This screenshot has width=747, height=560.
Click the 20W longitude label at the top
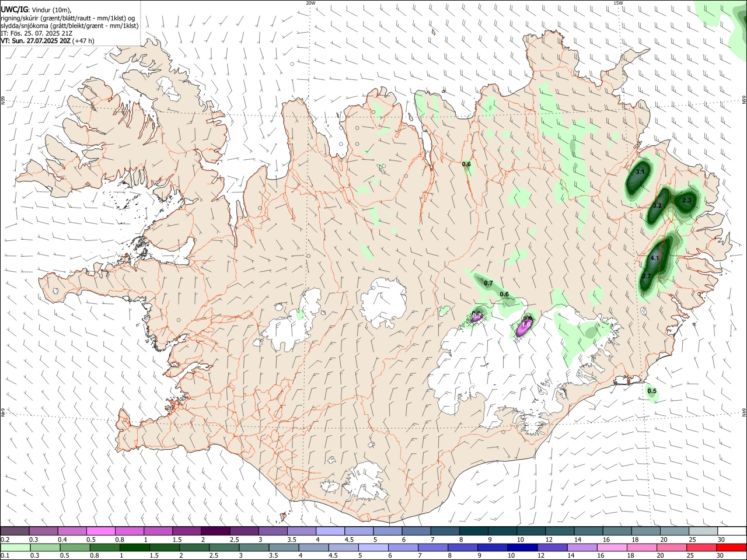310,3
